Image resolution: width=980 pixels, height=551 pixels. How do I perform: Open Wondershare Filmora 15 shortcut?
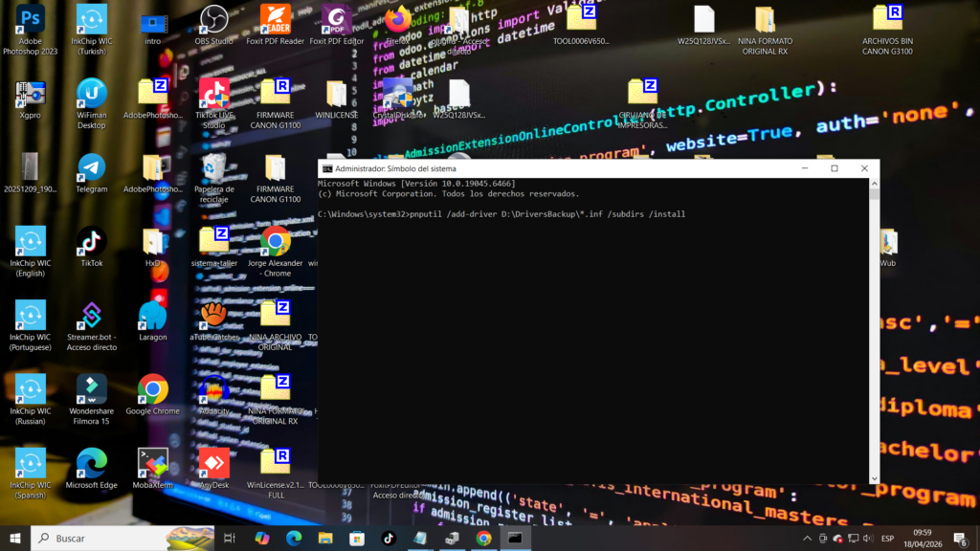tap(91, 389)
